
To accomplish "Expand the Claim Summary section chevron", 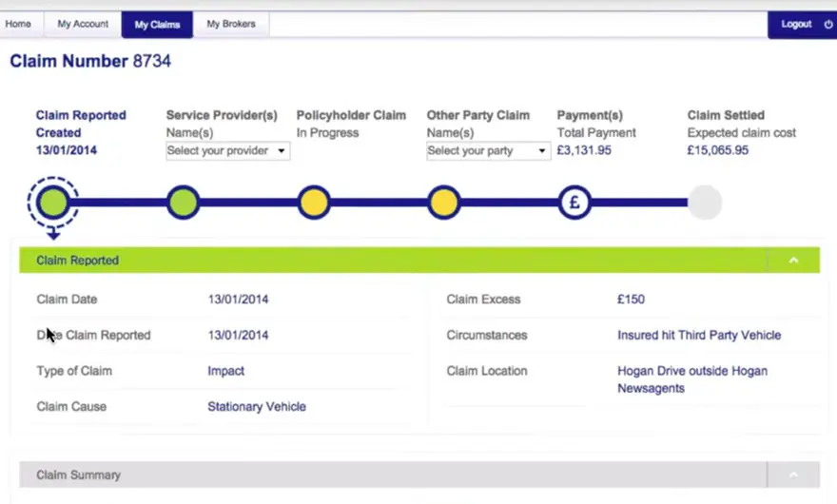I will (793, 475).
